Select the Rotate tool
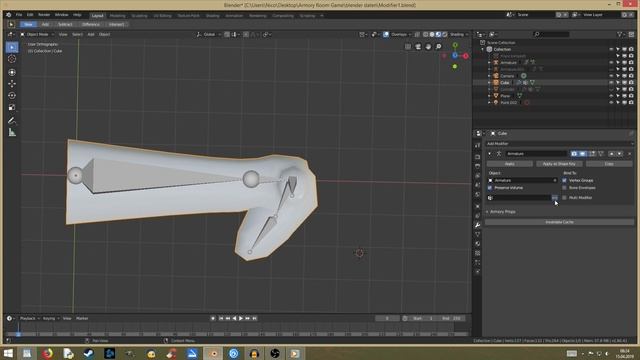The image size is (640, 360). click(12, 96)
